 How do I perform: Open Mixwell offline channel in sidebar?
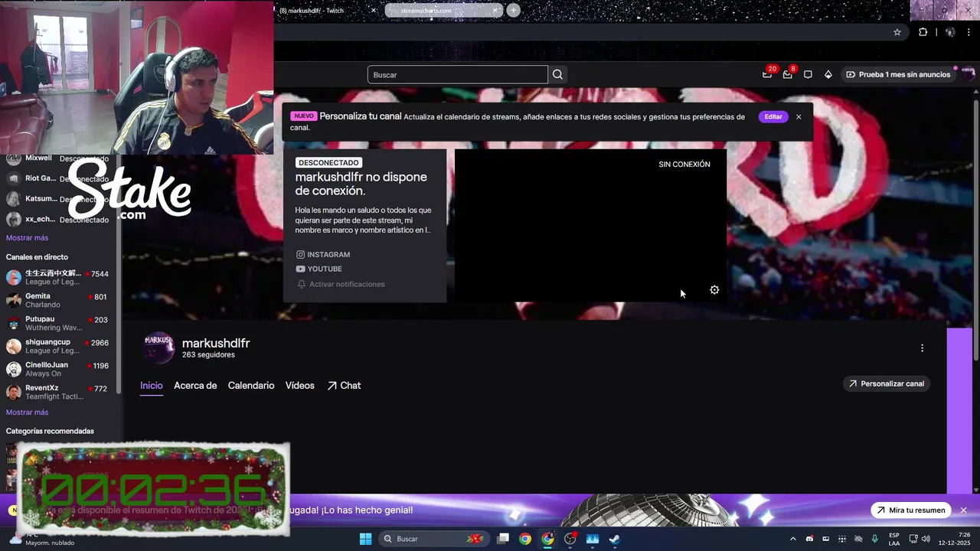57,158
